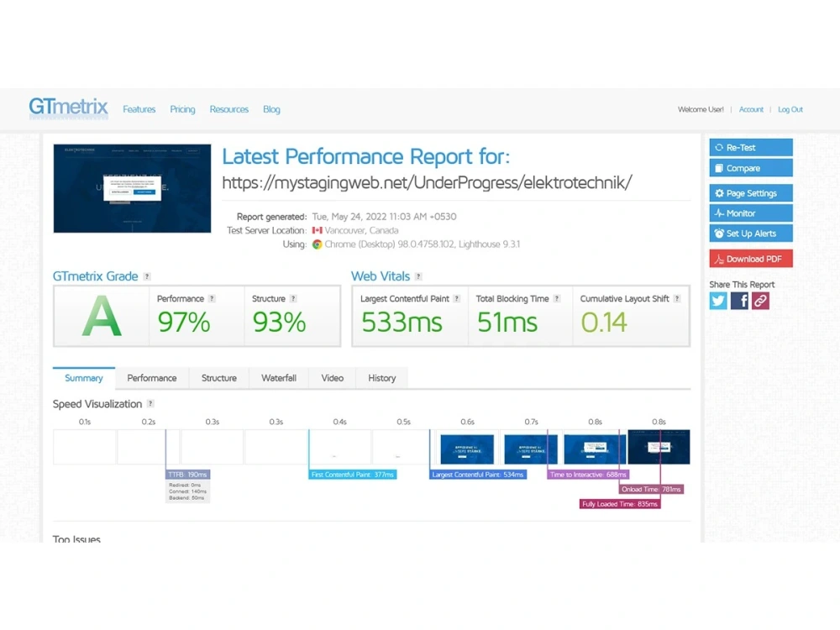The image size is (840, 630).
Task: Click the Re-Test button
Action: 751,147
